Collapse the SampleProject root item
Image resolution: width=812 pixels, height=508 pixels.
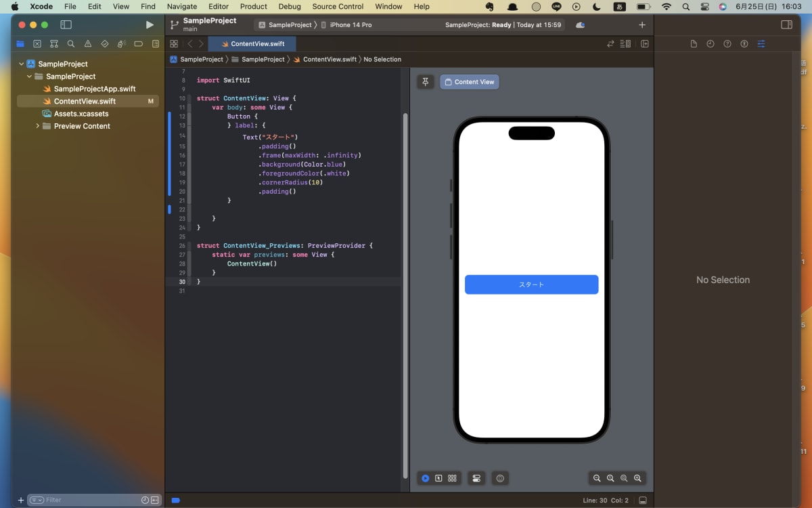coord(21,64)
